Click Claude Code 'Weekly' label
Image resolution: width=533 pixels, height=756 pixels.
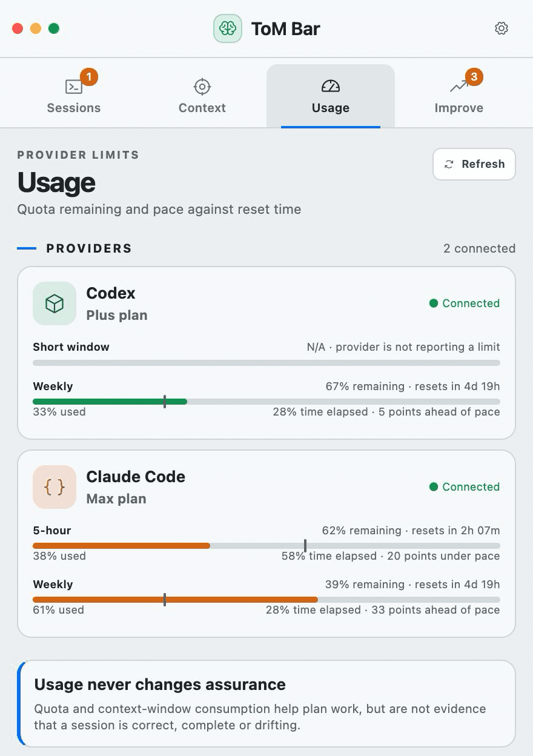click(x=53, y=585)
